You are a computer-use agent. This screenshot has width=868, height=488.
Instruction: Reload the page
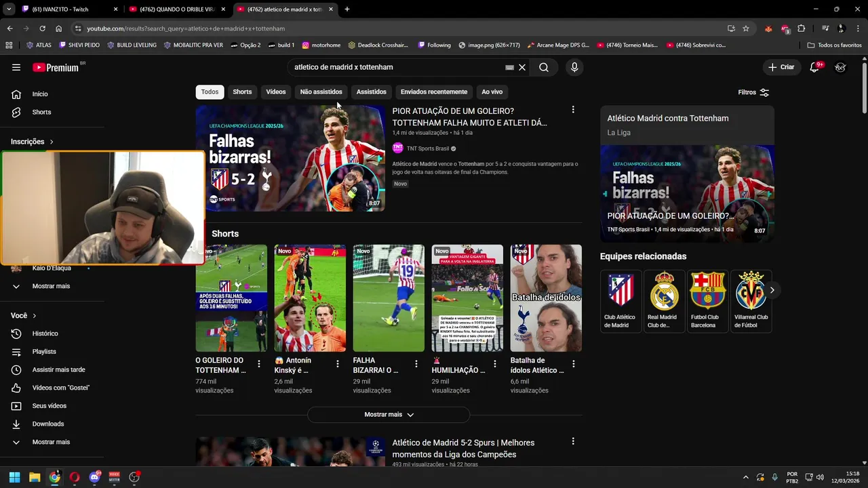[42, 28]
